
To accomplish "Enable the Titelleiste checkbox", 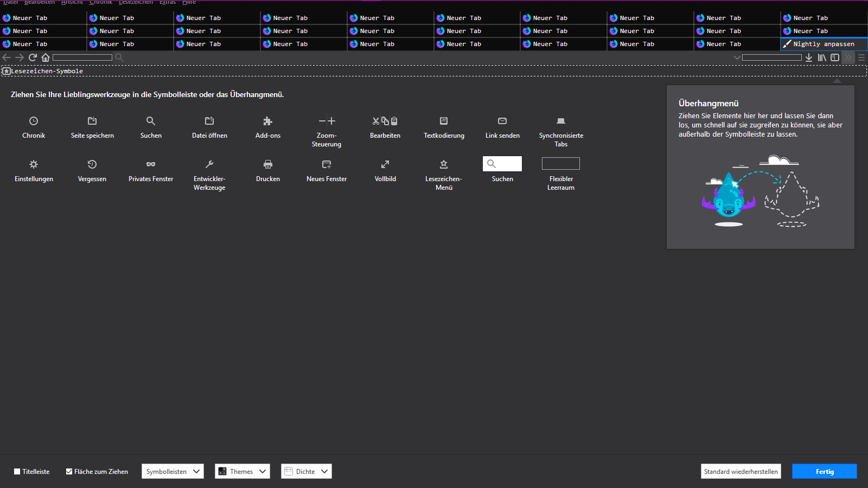I will tap(17, 472).
